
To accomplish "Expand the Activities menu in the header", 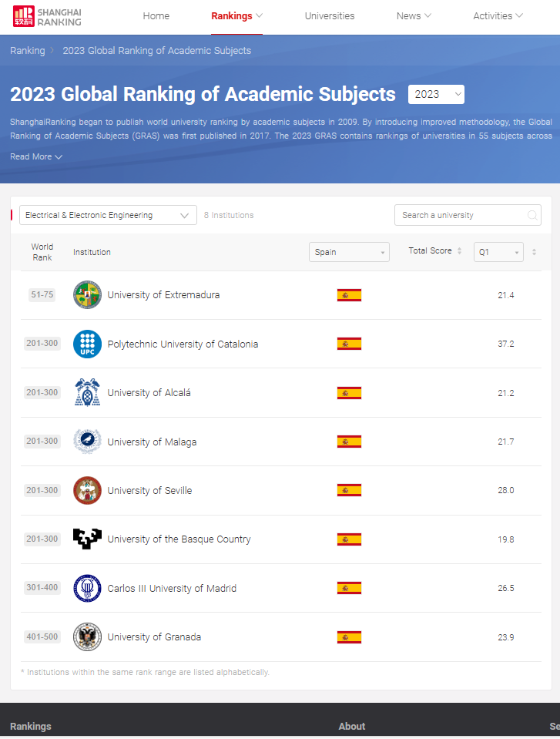I will [x=498, y=16].
